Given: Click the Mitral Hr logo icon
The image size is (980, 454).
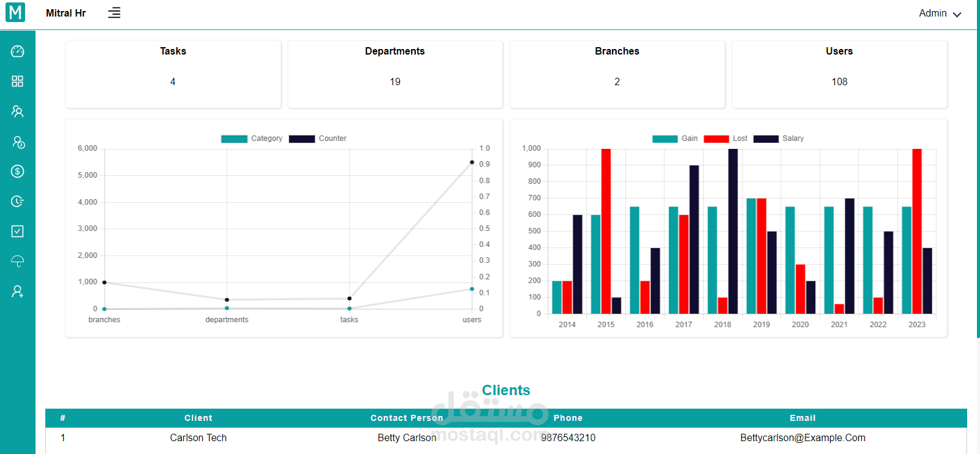Looking at the screenshot, I should [15, 12].
